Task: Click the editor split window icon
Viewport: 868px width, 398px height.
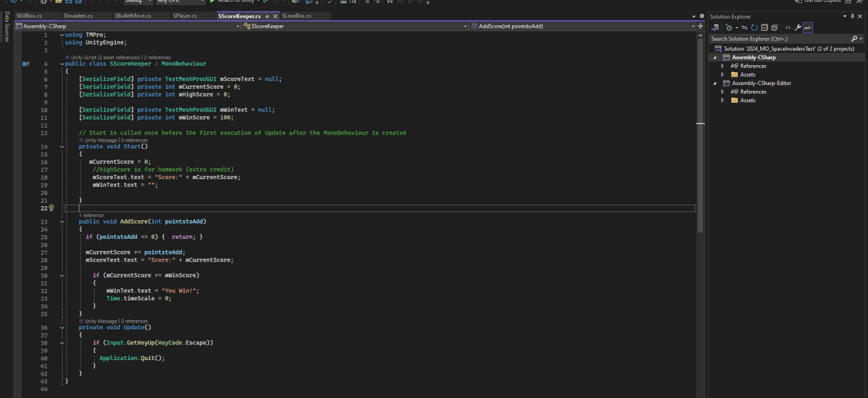Action: (x=700, y=27)
